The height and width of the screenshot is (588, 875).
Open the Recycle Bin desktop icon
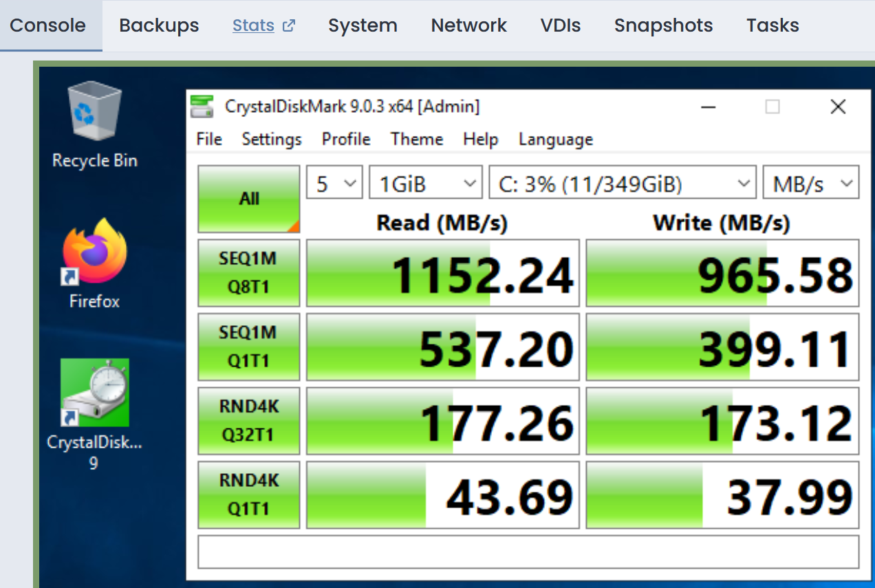tap(94, 124)
